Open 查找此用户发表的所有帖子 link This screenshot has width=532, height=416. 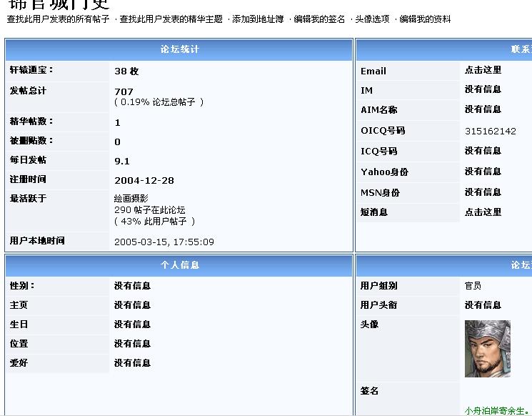click(x=58, y=19)
